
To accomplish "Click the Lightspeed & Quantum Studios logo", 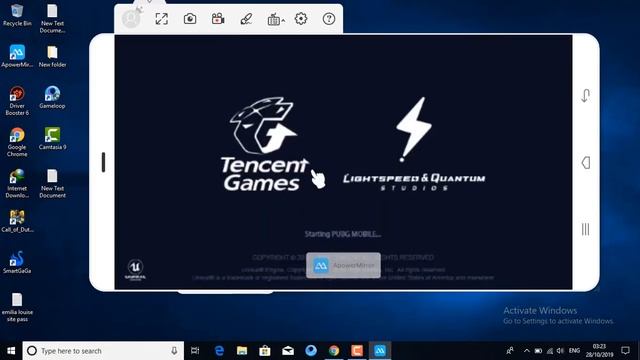I will pos(414,144).
